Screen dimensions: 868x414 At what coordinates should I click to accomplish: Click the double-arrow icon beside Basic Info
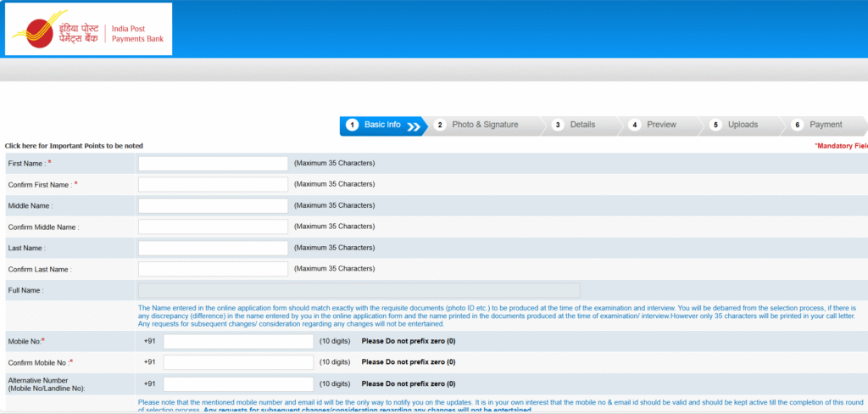click(414, 126)
